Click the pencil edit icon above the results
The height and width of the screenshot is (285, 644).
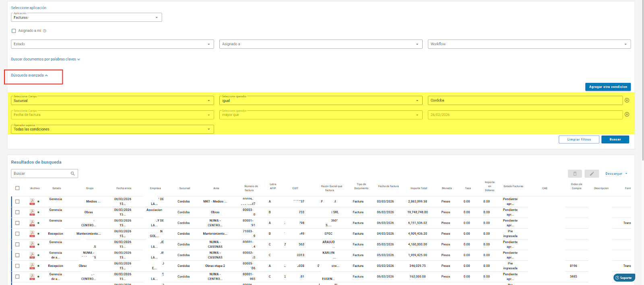pyautogui.click(x=592, y=173)
